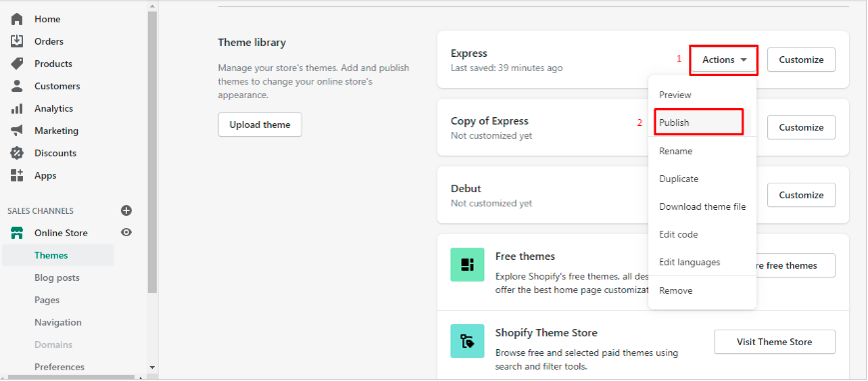Click the SALES CHANNELS section label
Screen dimensions: 868x381
(40, 211)
